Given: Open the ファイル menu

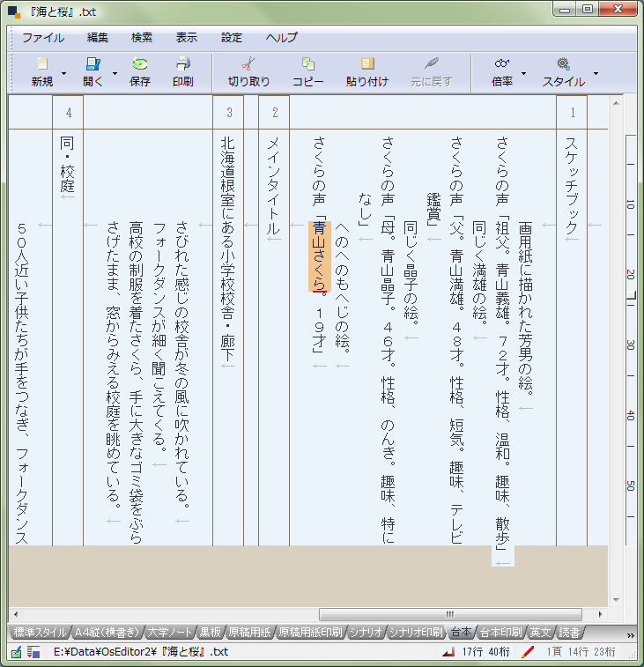Looking at the screenshot, I should pyautogui.click(x=43, y=37).
